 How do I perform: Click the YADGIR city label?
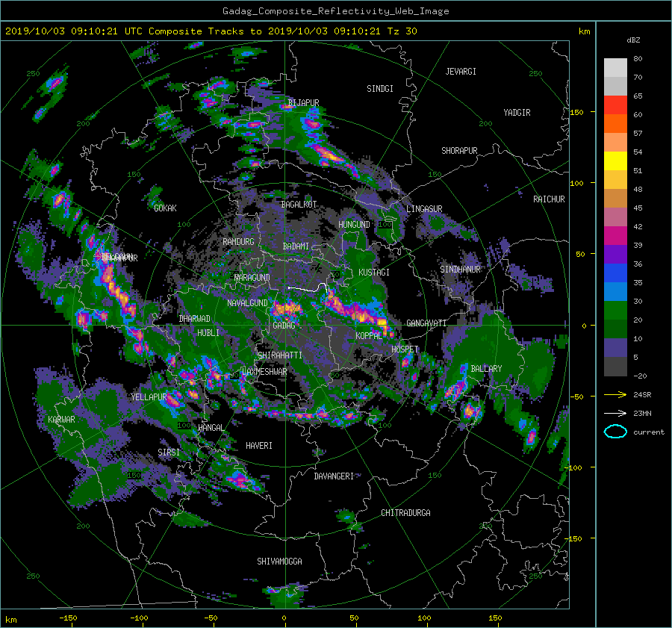coord(517,113)
